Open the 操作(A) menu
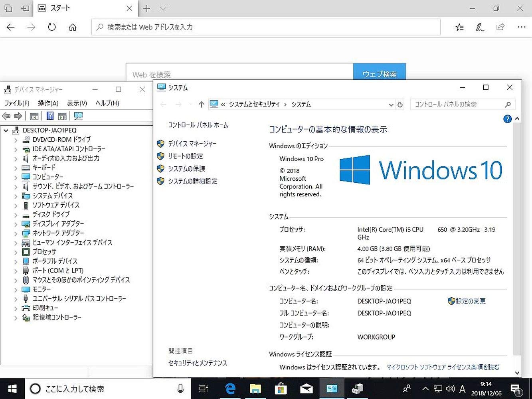This screenshot has height=399, width=532. [x=48, y=103]
